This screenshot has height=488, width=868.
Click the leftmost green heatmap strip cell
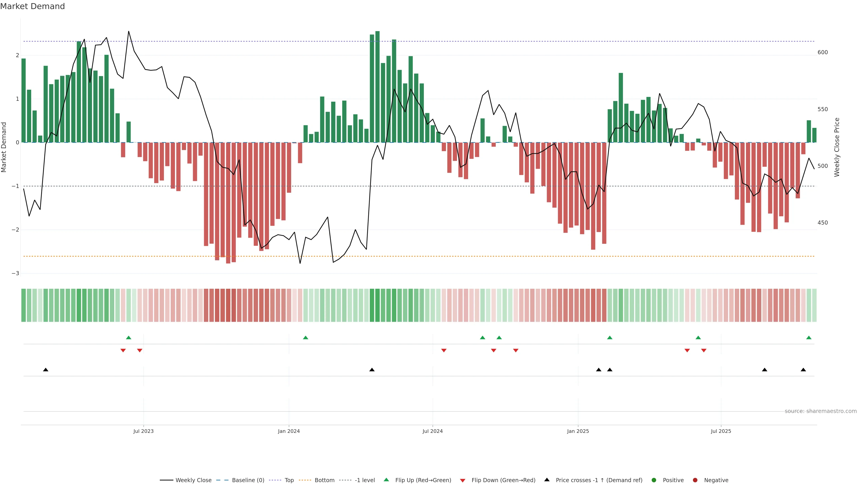[x=24, y=305]
